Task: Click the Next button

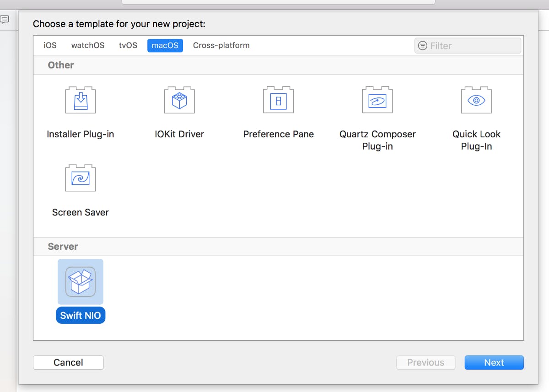Action: 494,362
